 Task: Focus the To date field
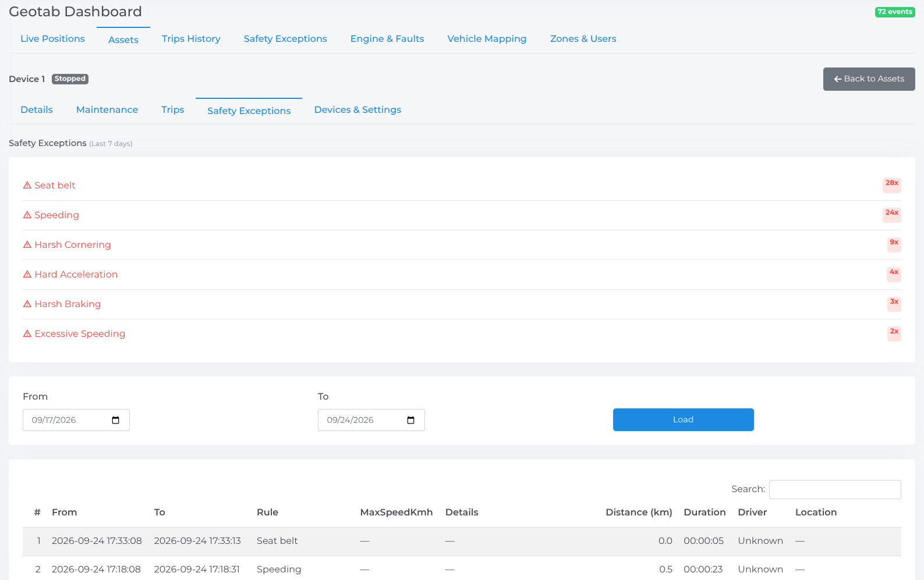click(371, 420)
